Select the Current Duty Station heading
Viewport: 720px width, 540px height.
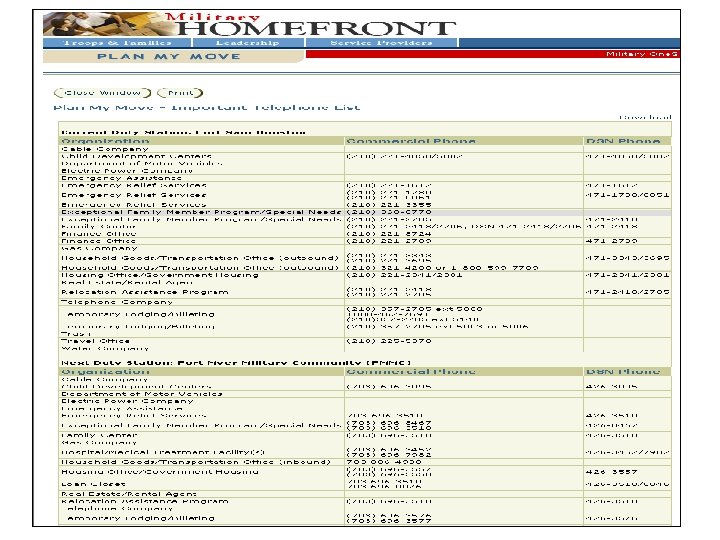(184, 133)
